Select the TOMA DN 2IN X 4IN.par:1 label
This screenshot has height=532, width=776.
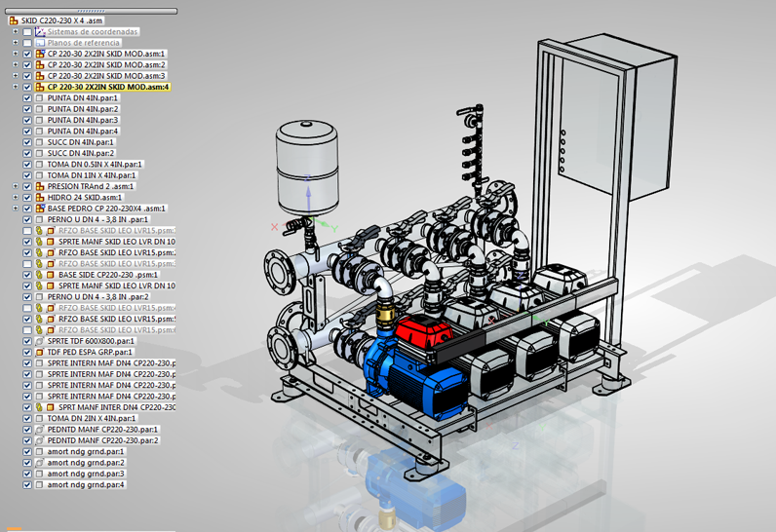[x=91, y=418]
